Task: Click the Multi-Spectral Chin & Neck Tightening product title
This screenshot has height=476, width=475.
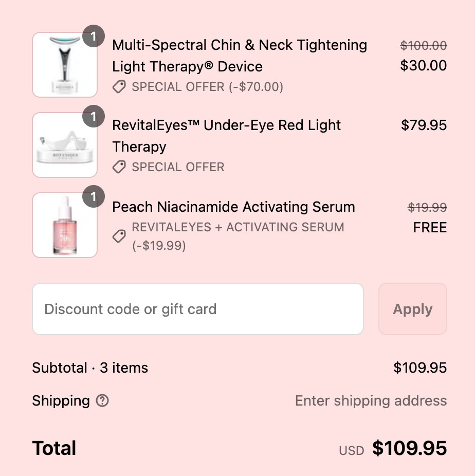Action: coord(240,56)
